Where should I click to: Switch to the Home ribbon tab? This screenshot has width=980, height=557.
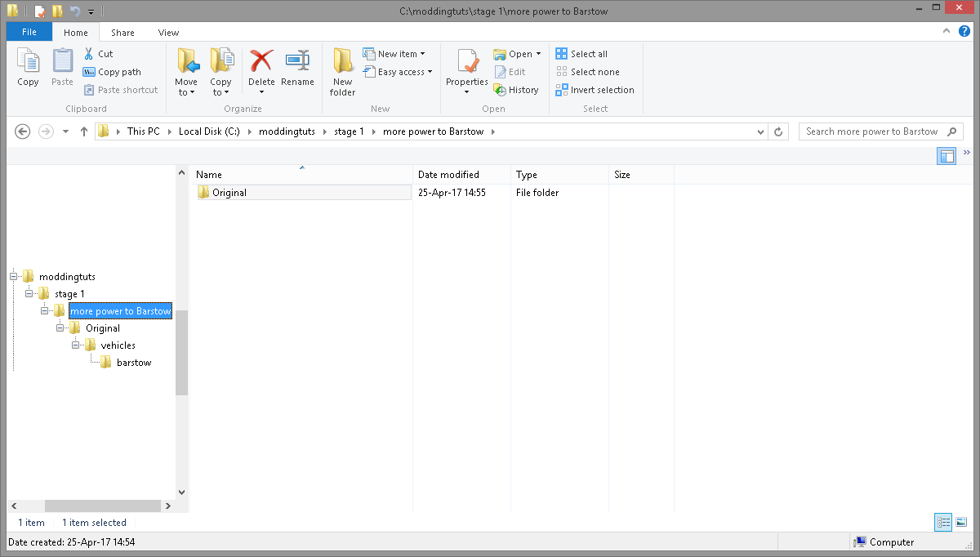(76, 33)
